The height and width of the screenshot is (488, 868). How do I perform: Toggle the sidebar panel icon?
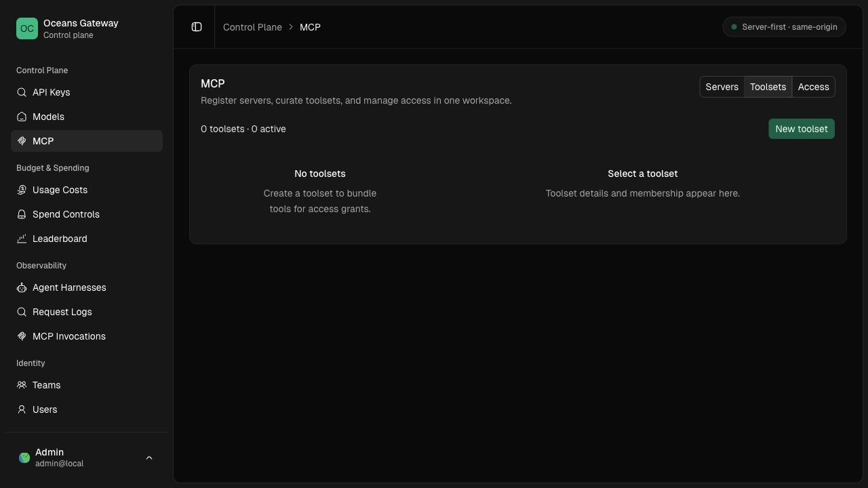coord(197,27)
